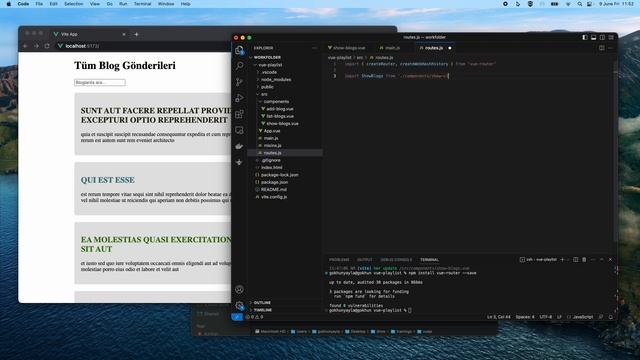Image resolution: width=640 pixels, height=360 pixels.
Task: Show errors and warnings count in status bar
Action: [254, 317]
